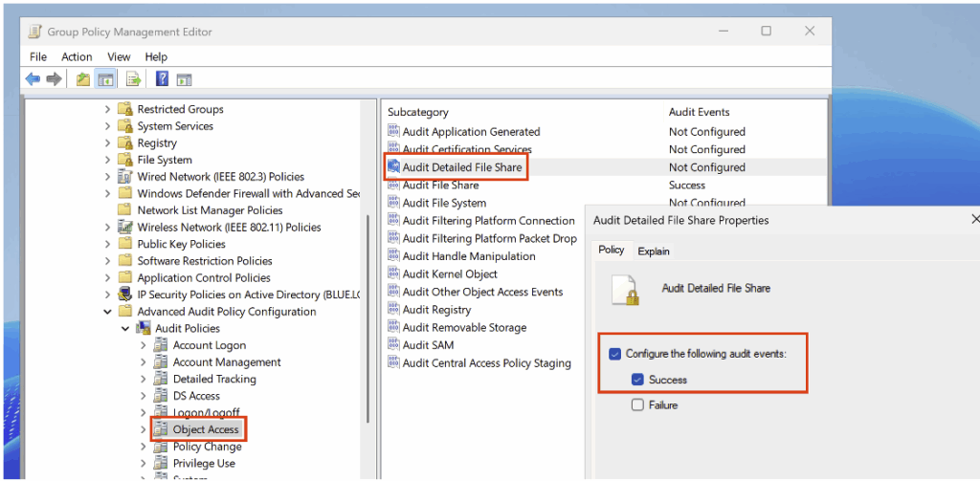Select the Audit Detailed File Share icon
980x481 pixels.
click(x=393, y=167)
